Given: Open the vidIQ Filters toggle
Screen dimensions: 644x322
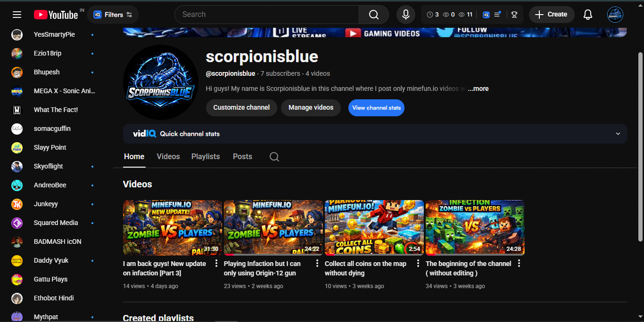Looking at the screenshot, I should (113, 15).
